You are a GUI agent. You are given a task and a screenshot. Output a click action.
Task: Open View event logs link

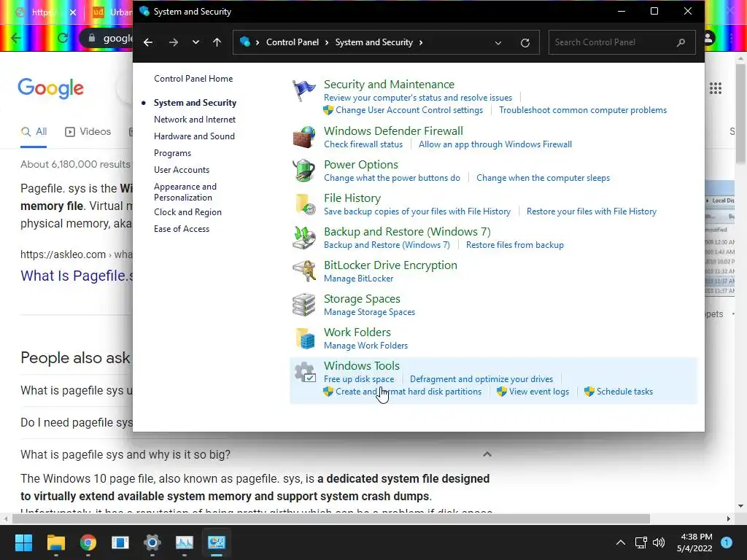click(539, 392)
